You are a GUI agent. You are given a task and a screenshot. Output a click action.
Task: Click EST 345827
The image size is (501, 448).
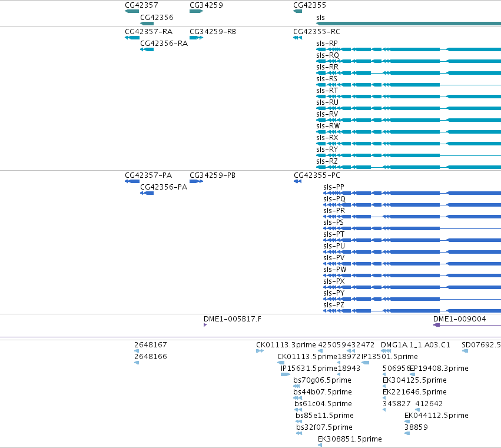[384, 410]
